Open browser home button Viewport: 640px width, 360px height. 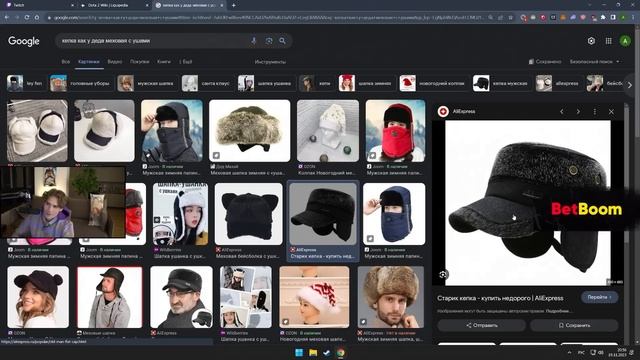point(37,17)
